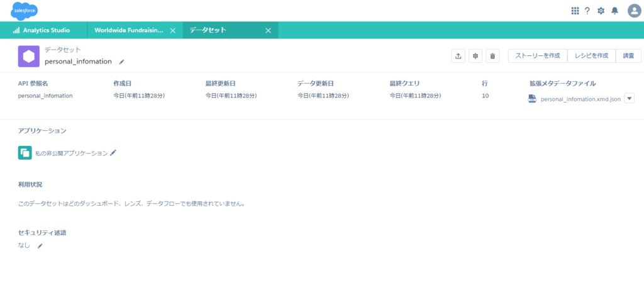Switch to Analytics Studio tab
644x302 pixels.
click(43, 30)
